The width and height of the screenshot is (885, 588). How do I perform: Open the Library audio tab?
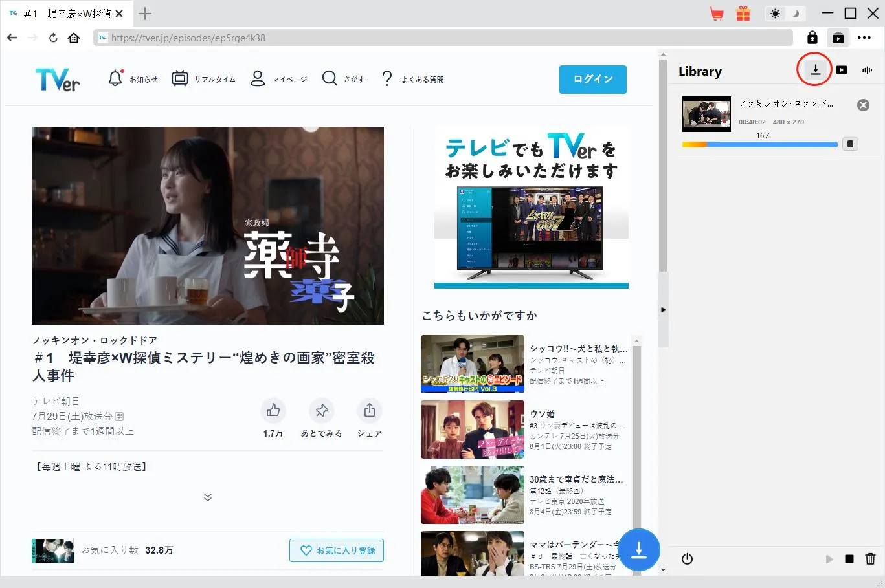point(867,70)
